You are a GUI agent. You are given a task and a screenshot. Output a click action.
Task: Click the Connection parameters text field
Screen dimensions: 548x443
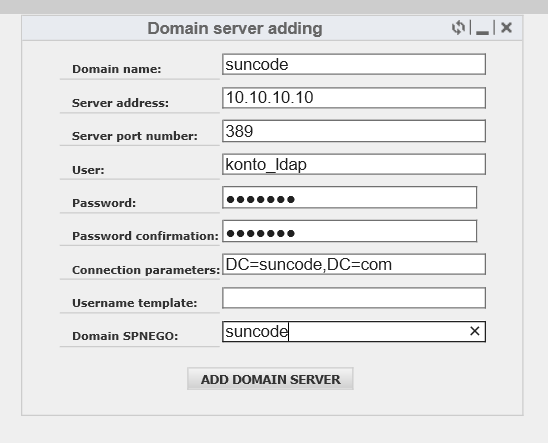coord(354,264)
